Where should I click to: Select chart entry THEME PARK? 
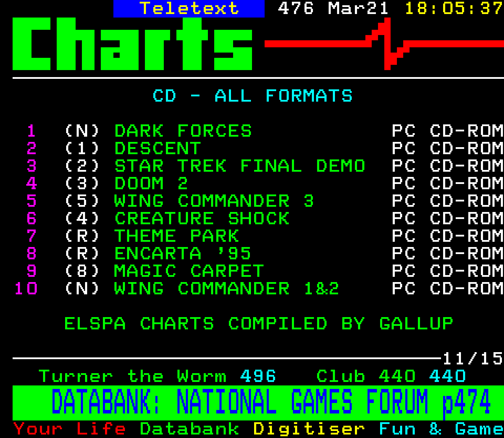click(177, 236)
